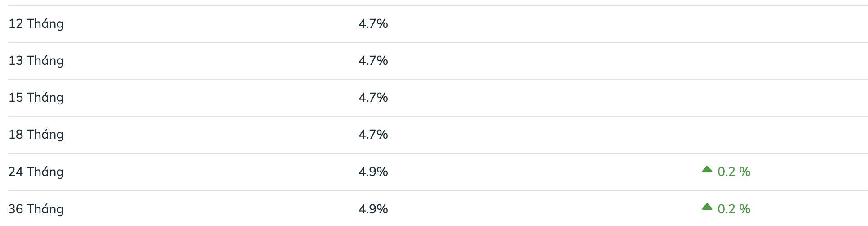The height and width of the screenshot is (226, 868).
Task: Select the 13 Tháng term label
Action: coord(36,60)
